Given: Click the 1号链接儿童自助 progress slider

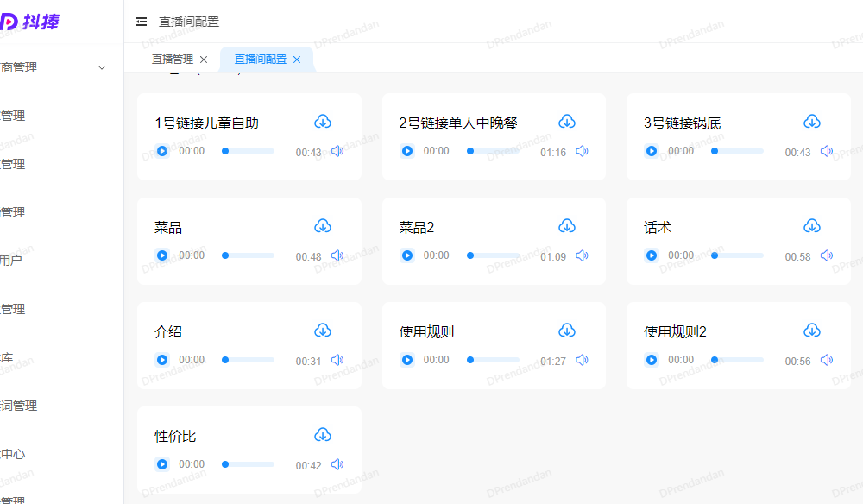Looking at the screenshot, I should [x=249, y=151].
